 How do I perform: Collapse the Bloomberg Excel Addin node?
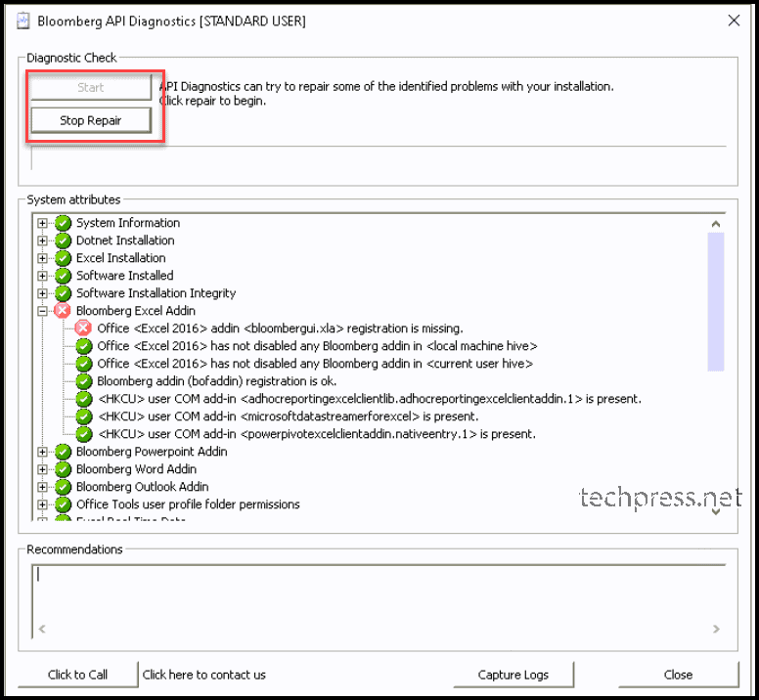[x=43, y=311]
